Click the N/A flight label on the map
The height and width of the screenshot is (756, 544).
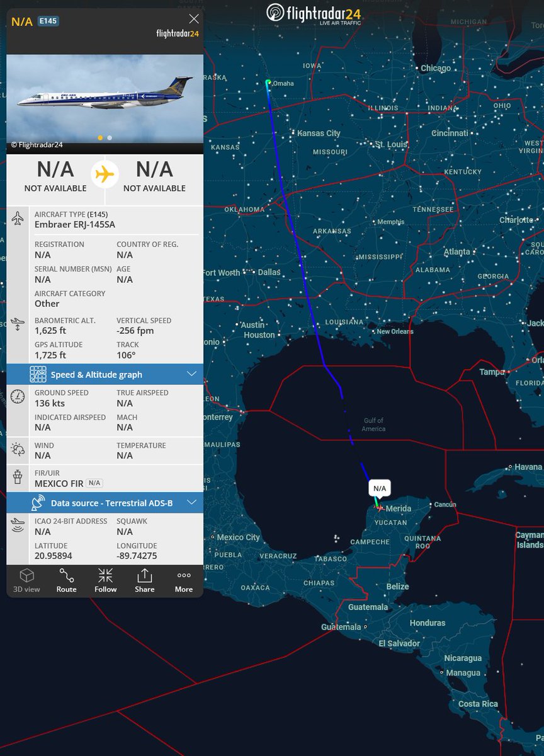click(x=379, y=488)
